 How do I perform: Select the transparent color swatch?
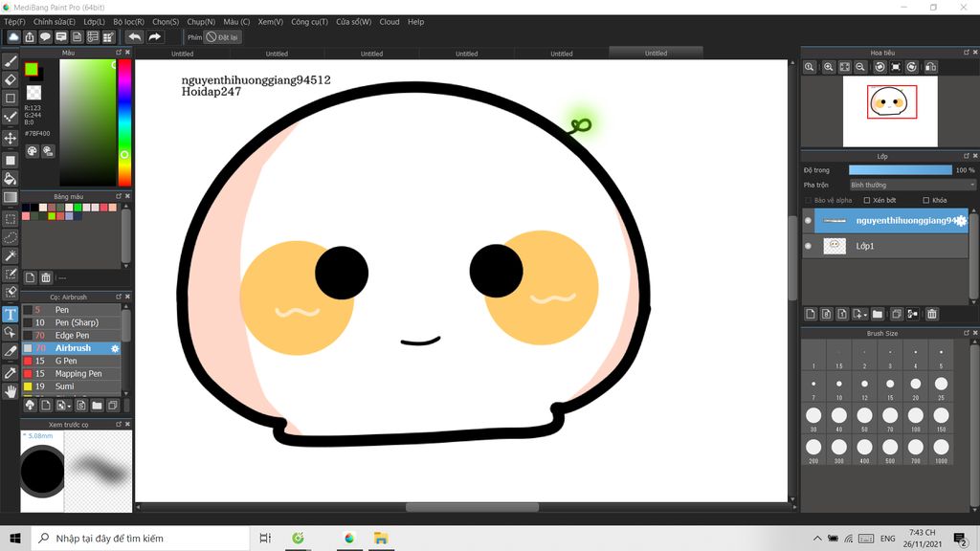[x=33, y=93]
